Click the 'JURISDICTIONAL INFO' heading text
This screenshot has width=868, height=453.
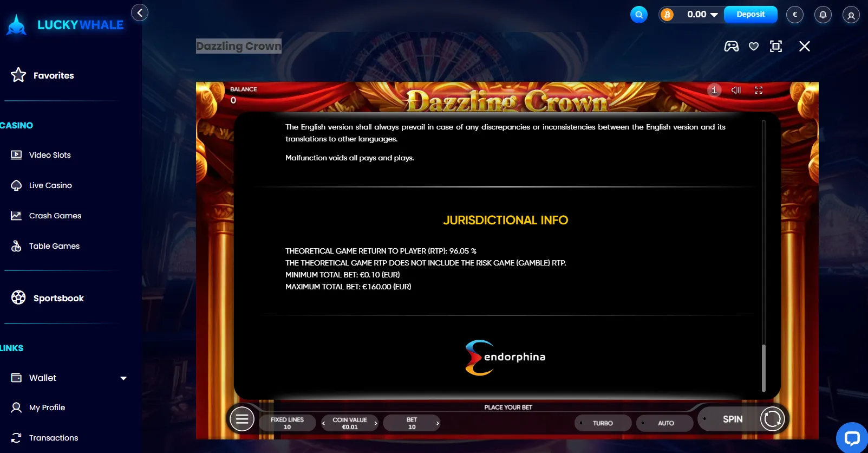coord(506,220)
